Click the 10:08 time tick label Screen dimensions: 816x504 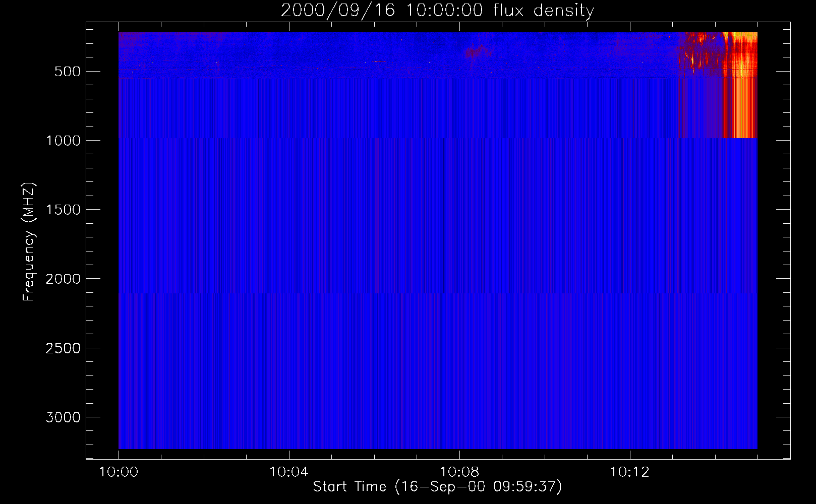click(x=459, y=472)
